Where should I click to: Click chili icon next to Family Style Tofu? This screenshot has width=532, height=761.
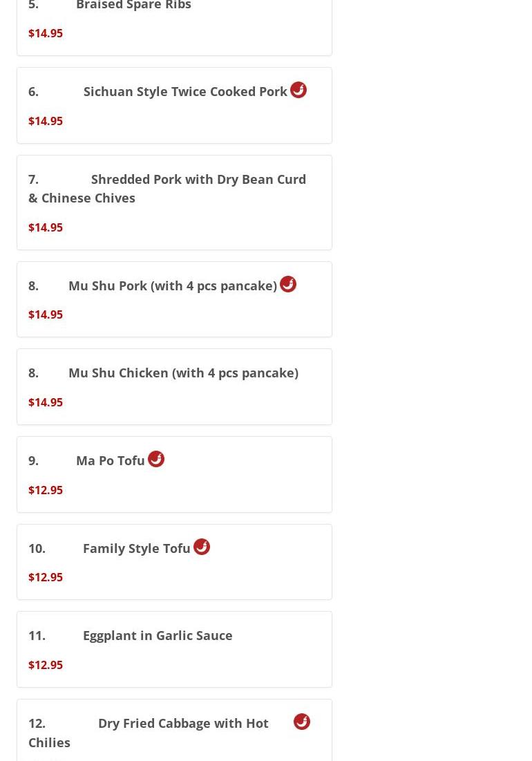click(x=202, y=547)
